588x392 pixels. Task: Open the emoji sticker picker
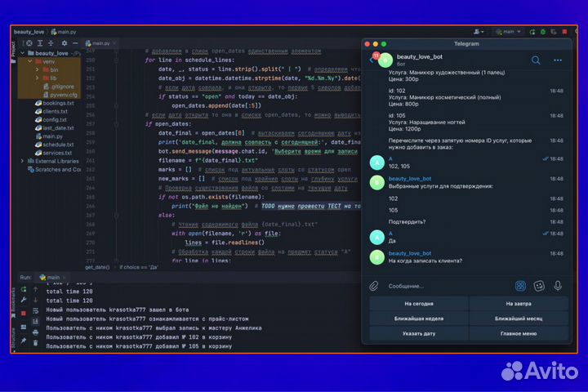pos(539,286)
